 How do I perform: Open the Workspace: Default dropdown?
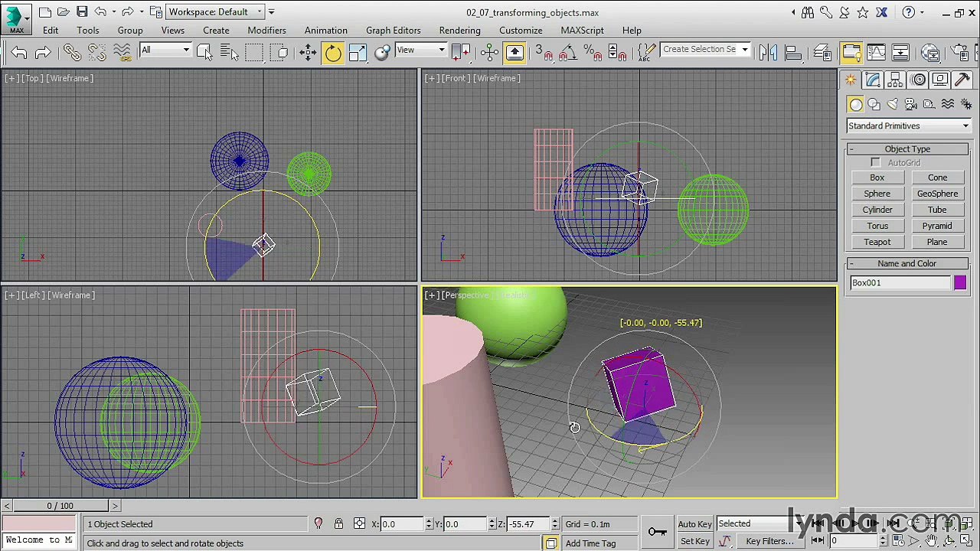pyautogui.click(x=215, y=11)
